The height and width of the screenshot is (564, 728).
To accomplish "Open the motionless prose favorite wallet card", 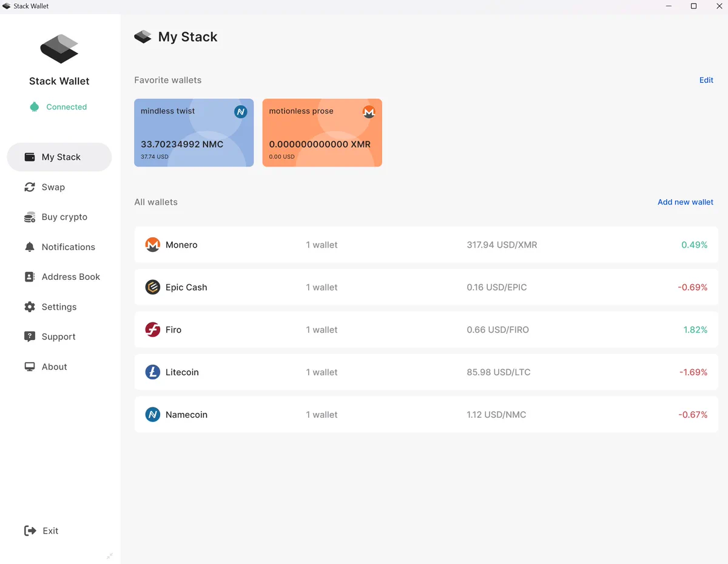I will 322,133.
